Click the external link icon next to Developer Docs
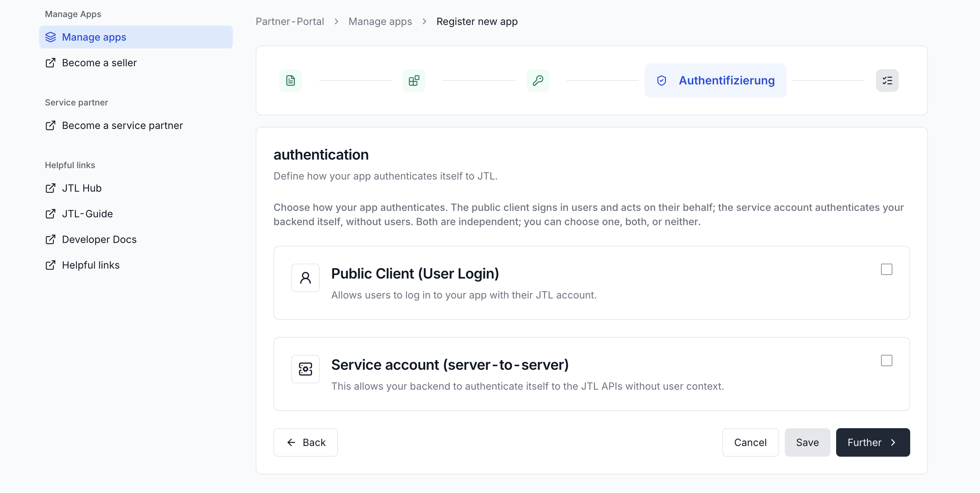Image resolution: width=980 pixels, height=493 pixels. click(x=51, y=239)
